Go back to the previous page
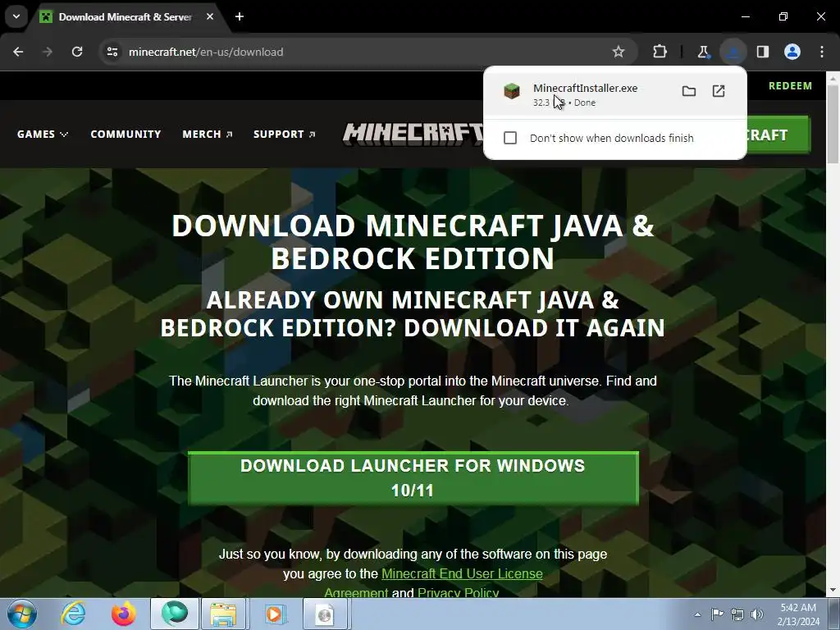Viewport: 840px width, 630px height. [x=18, y=52]
